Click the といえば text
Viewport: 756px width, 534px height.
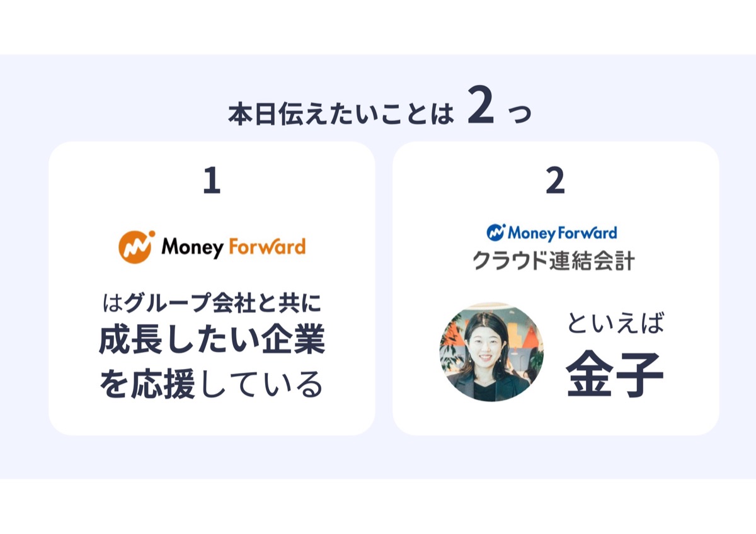point(616,324)
